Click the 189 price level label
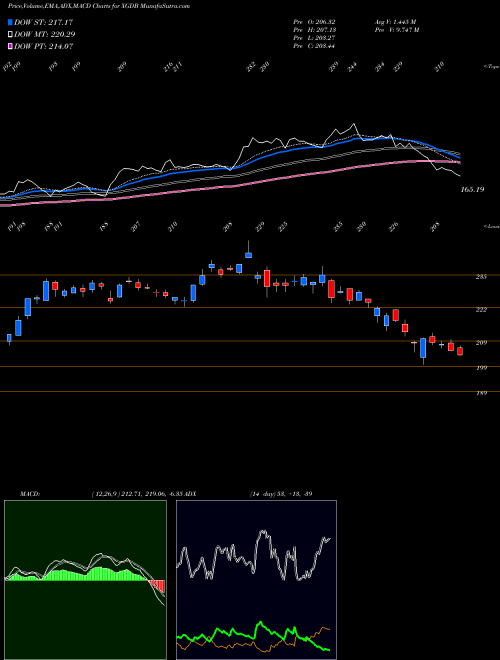 click(x=481, y=393)
